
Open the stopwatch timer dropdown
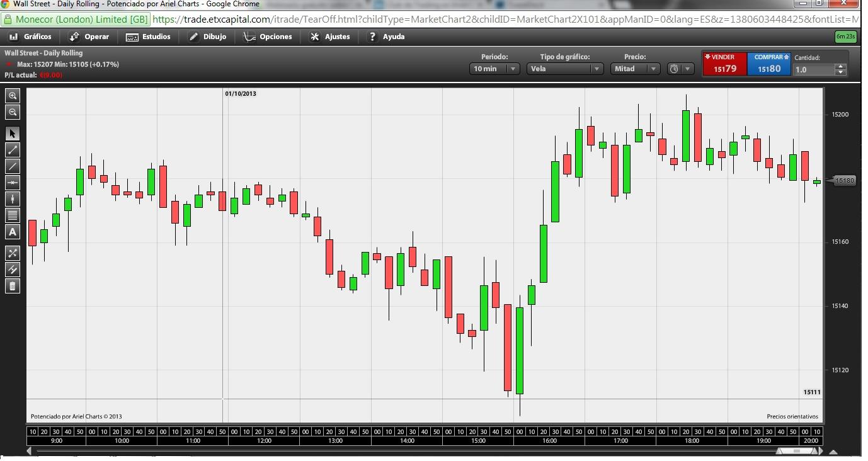(x=680, y=69)
